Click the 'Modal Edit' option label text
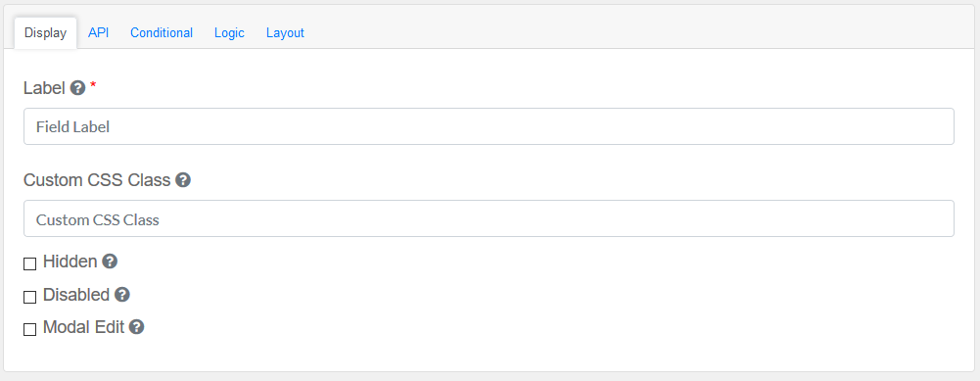Image resolution: width=980 pixels, height=381 pixels. click(x=84, y=327)
